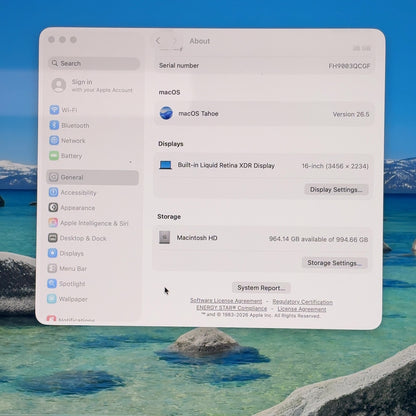Open the Network globe icon
The width and height of the screenshot is (416, 416).
[54, 140]
